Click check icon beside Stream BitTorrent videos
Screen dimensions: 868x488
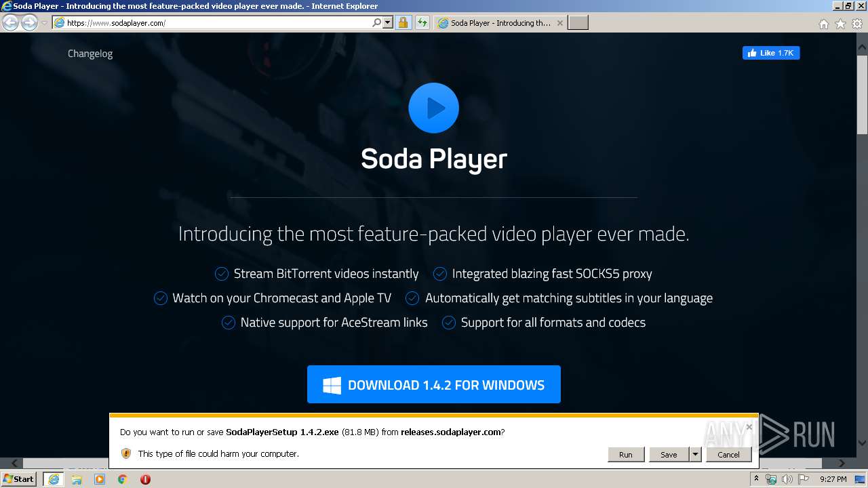tap(222, 274)
